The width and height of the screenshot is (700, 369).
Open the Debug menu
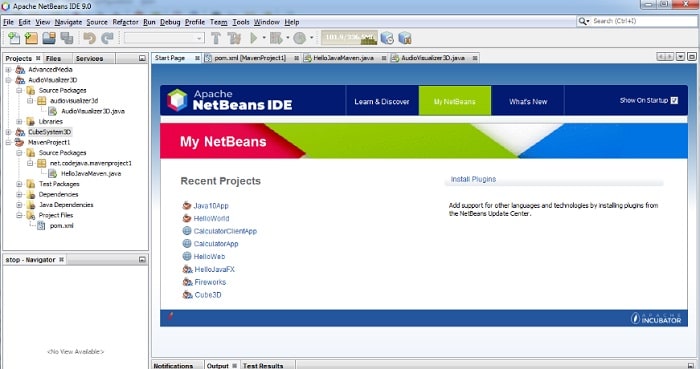(170, 22)
